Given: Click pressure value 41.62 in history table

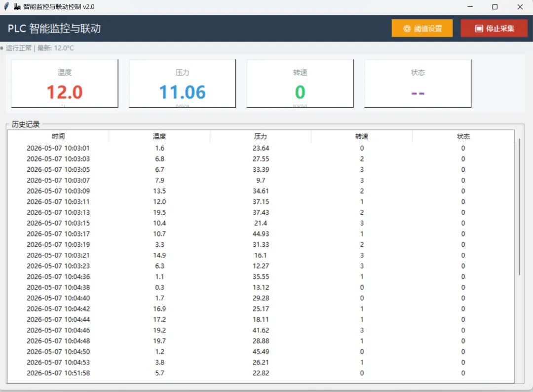Looking at the screenshot, I should (x=261, y=330).
